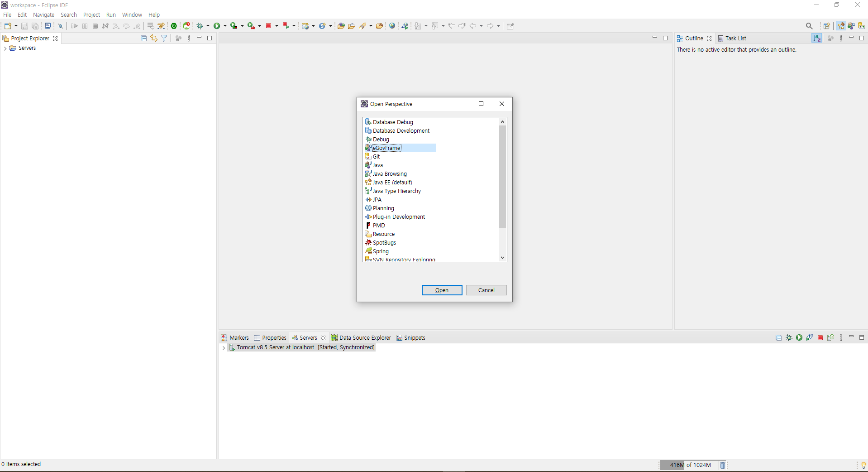Click the toolbar Search magnifier icon
Image resolution: width=868 pixels, height=472 pixels.
tap(809, 26)
